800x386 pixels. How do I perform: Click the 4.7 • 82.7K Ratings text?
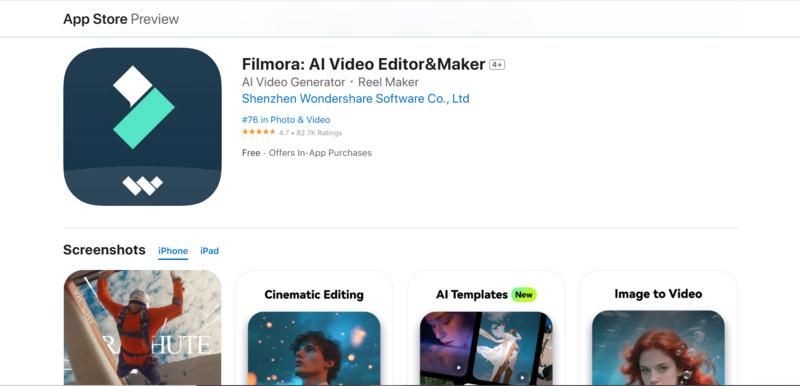point(310,133)
